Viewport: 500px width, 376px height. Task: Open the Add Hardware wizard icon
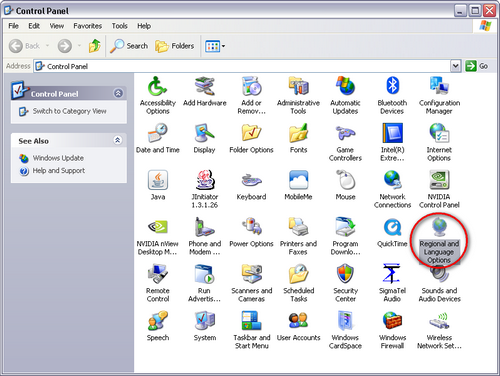pos(204,86)
